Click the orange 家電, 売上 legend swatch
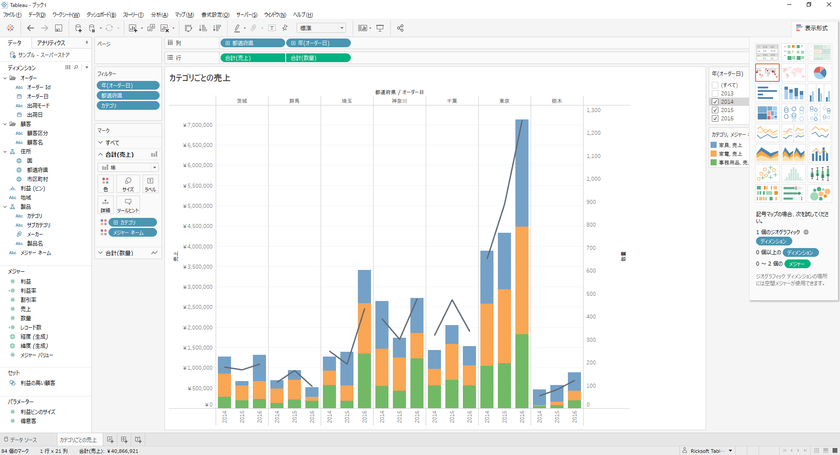The height and width of the screenshot is (455, 840). [x=714, y=153]
